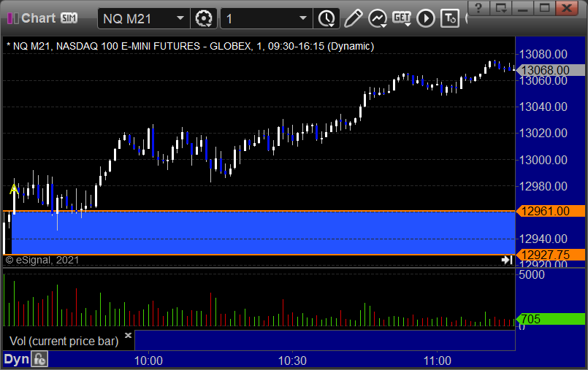Viewport: 588px width, 370px height.
Task: Click the help question mark button
Action: point(478,7)
